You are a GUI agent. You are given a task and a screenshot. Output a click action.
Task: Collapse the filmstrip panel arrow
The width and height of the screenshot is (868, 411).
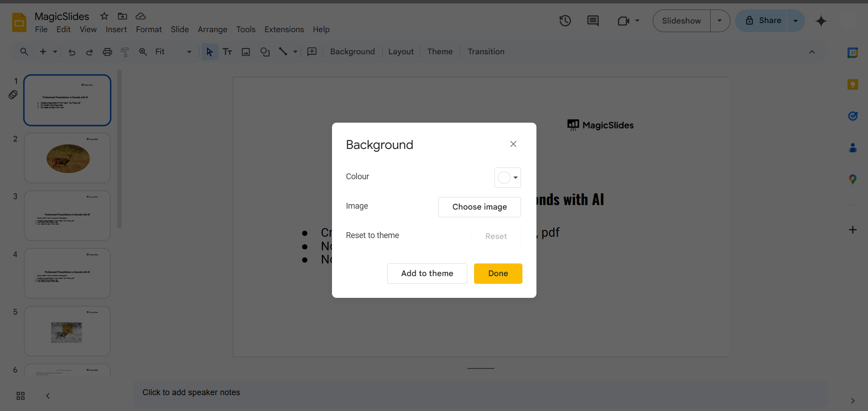[48, 396]
